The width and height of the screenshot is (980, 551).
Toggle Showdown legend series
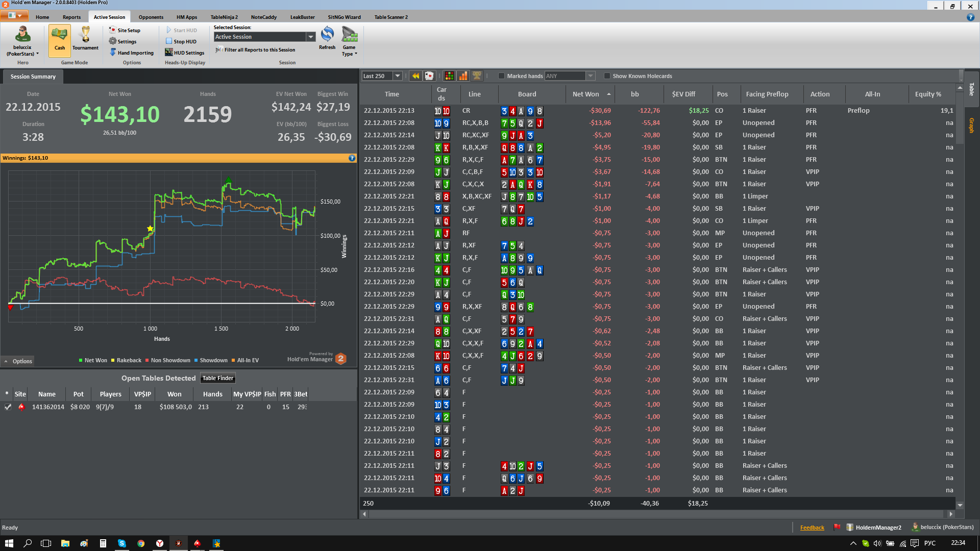(211, 360)
